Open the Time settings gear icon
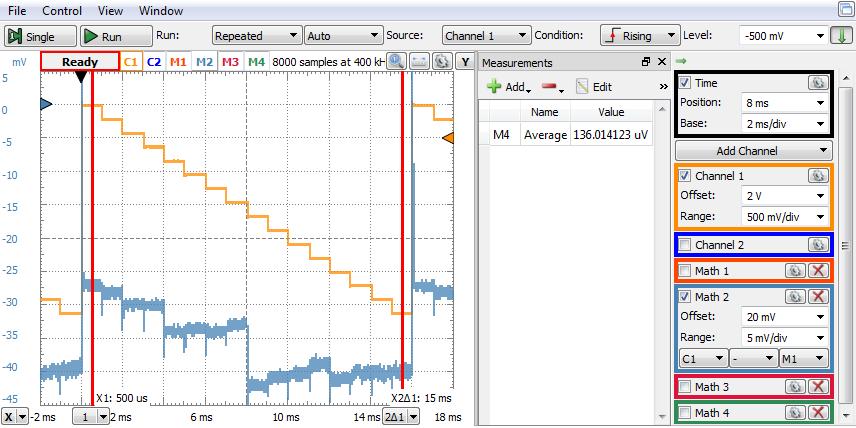 [x=817, y=82]
